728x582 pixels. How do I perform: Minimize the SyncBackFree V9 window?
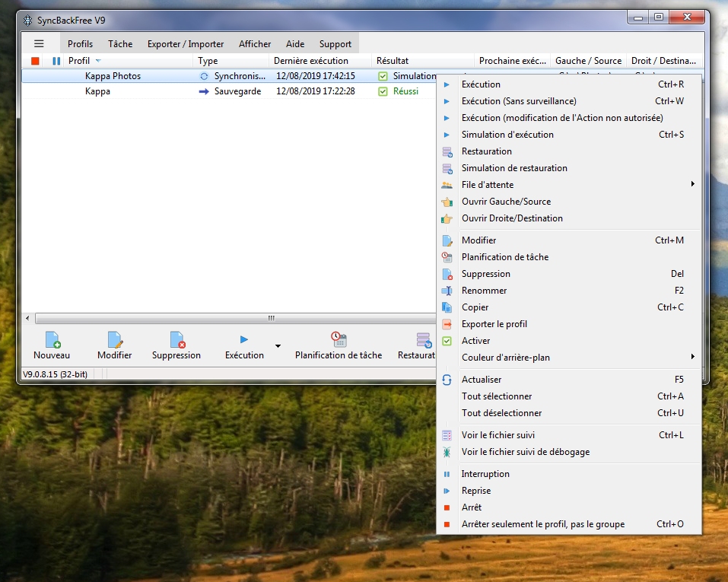(638, 17)
